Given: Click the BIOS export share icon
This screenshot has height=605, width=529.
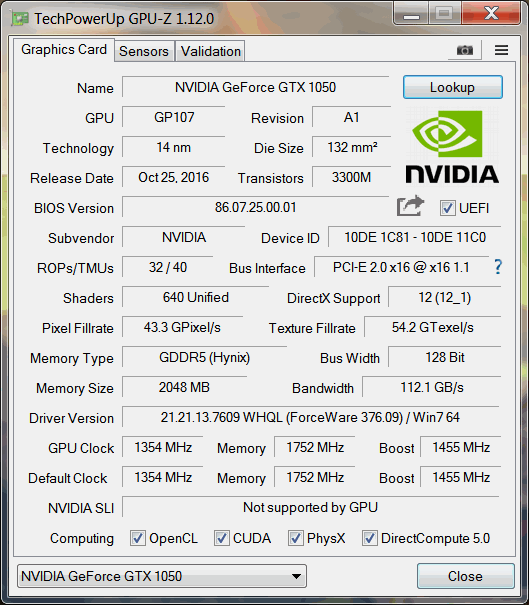Looking at the screenshot, I should point(410,206).
